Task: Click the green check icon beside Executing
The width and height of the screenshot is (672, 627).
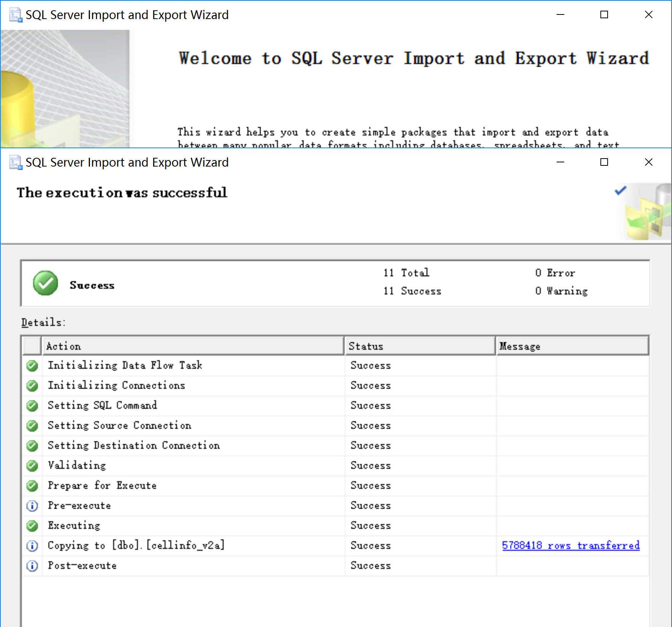Action: [32, 526]
